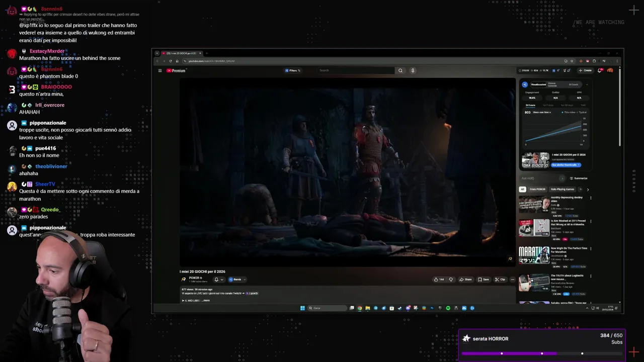Open the Filters button in YouTube header

tap(293, 70)
